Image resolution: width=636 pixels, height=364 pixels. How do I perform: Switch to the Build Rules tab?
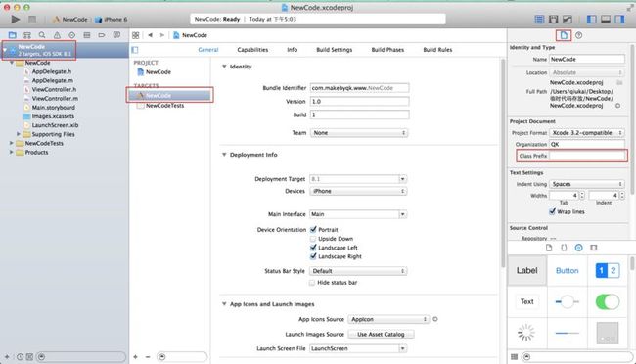pyautogui.click(x=437, y=50)
